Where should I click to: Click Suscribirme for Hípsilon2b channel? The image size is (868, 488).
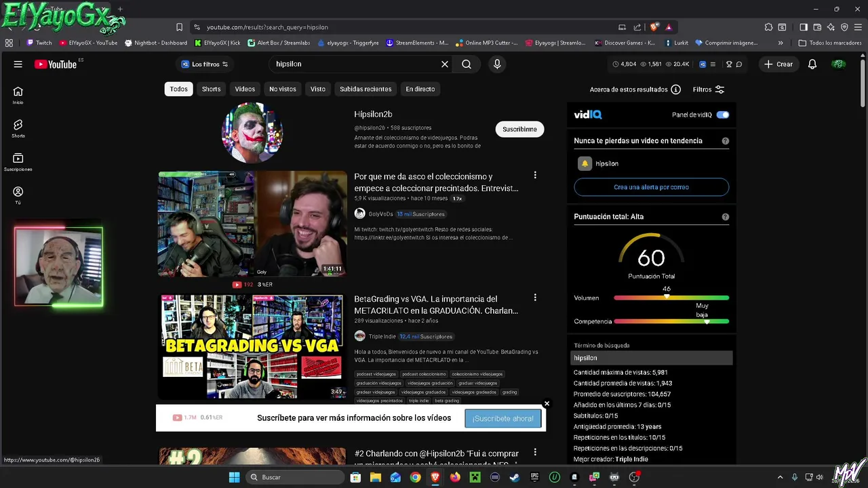coord(519,129)
